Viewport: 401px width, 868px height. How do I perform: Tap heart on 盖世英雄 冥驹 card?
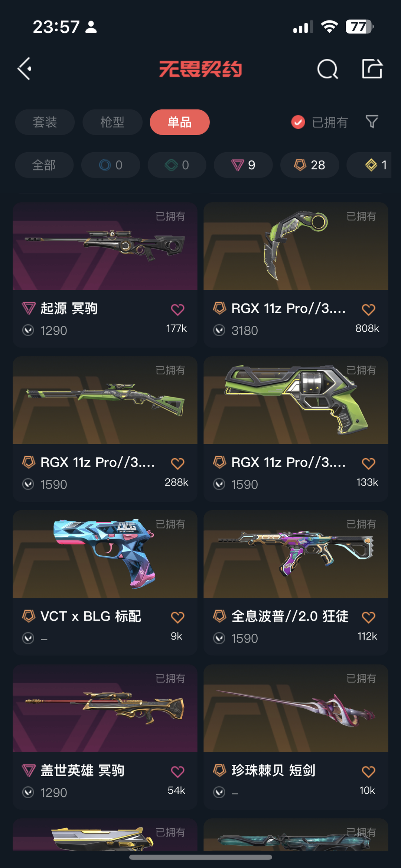[x=177, y=772]
